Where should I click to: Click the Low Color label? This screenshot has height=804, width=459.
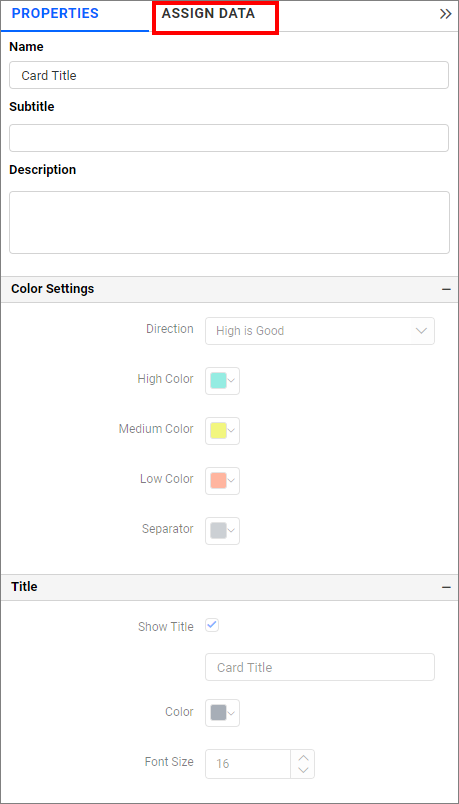(x=167, y=479)
